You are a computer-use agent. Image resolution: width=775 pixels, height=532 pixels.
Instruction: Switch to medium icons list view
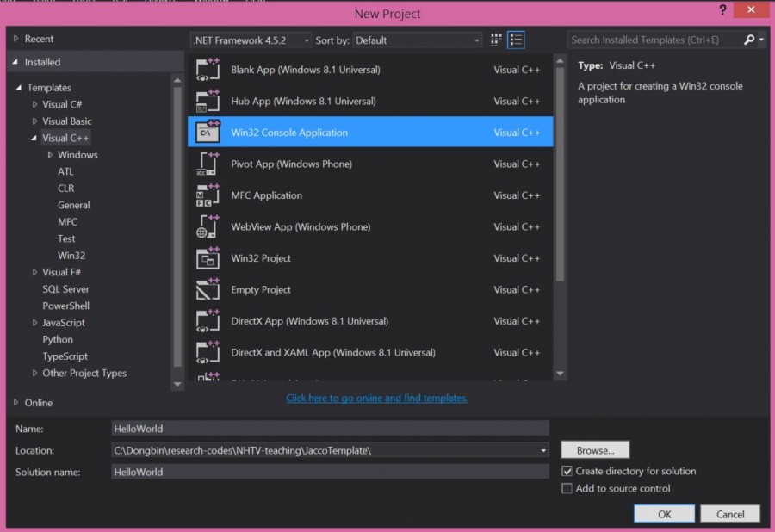[x=516, y=40]
